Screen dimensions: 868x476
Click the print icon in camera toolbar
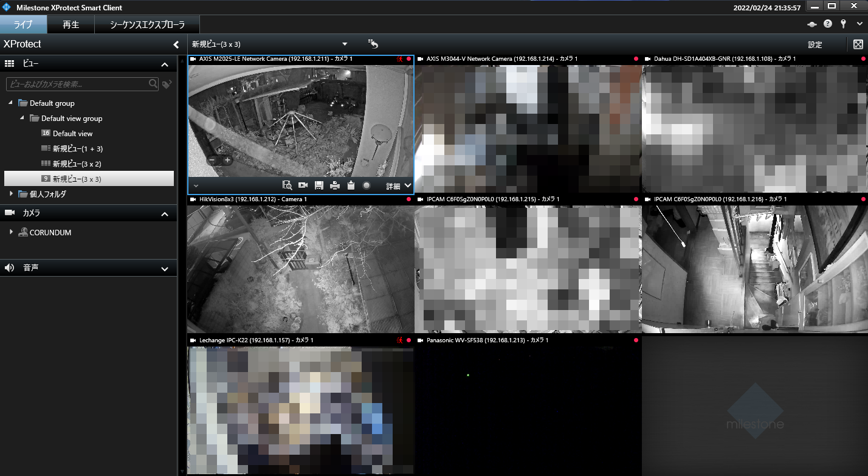[x=334, y=185]
